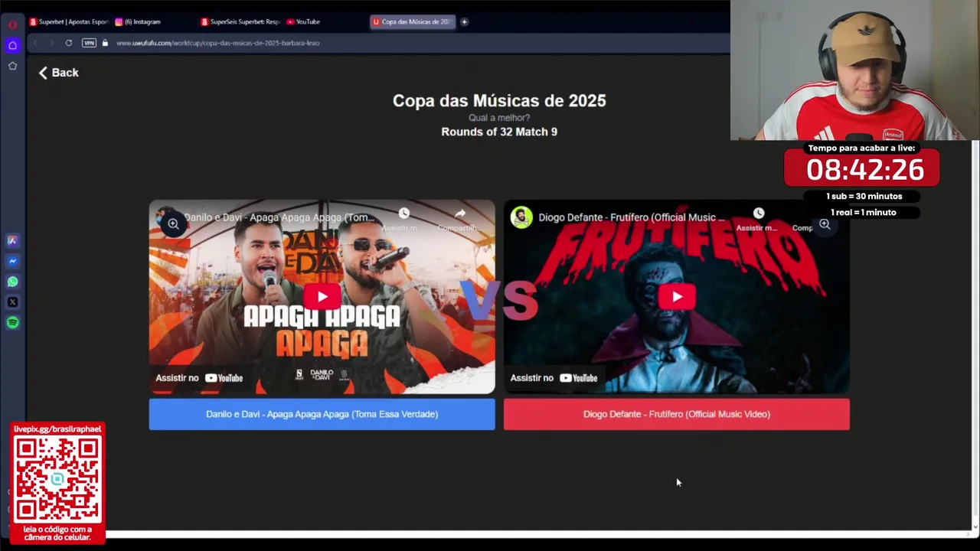Select the Copa das Músicas tab

point(413,21)
